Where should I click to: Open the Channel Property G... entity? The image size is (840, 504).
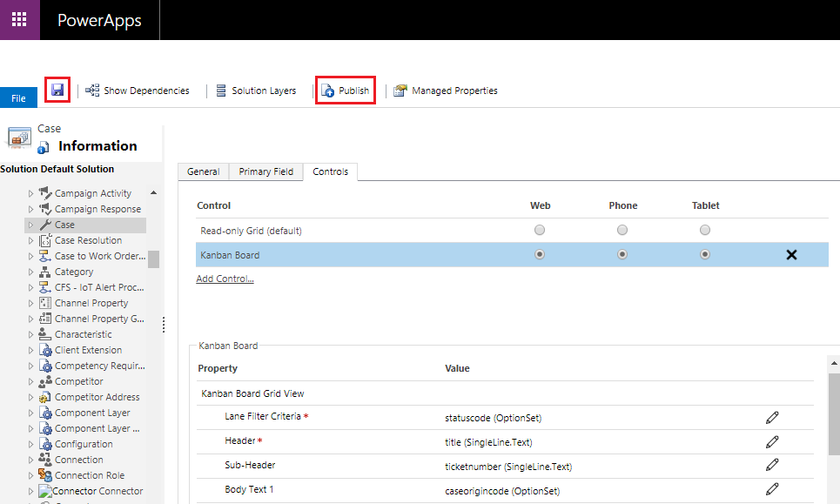pyautogui.click(x=99, y=319)
